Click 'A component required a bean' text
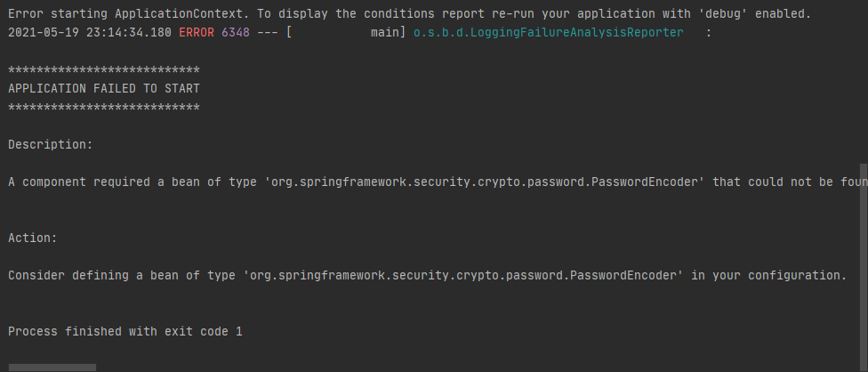The image size is (868, 372). pos(104,182)
